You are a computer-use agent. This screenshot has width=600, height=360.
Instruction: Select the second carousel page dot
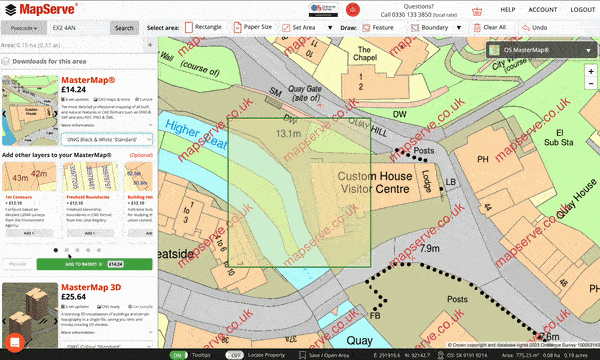tap(67, 250)
